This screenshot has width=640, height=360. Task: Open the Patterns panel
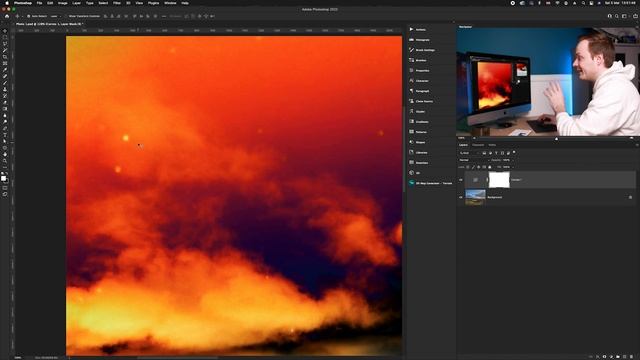(x=418, y=132)
